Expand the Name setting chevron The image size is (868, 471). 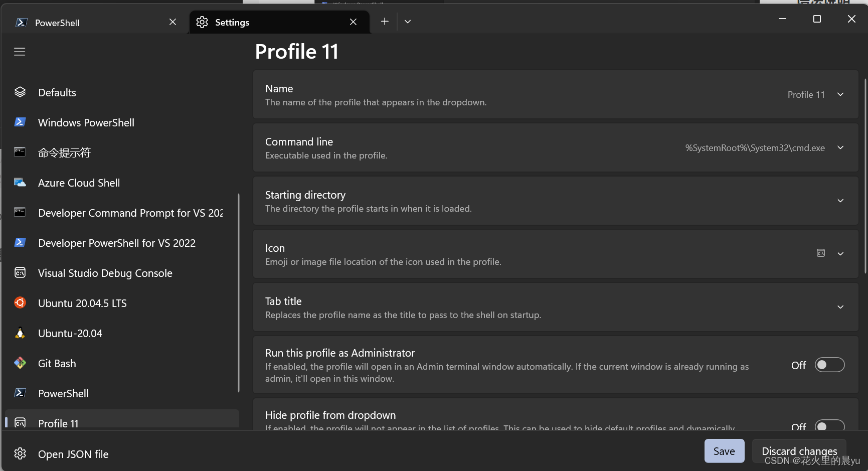[x=840, y=94]
